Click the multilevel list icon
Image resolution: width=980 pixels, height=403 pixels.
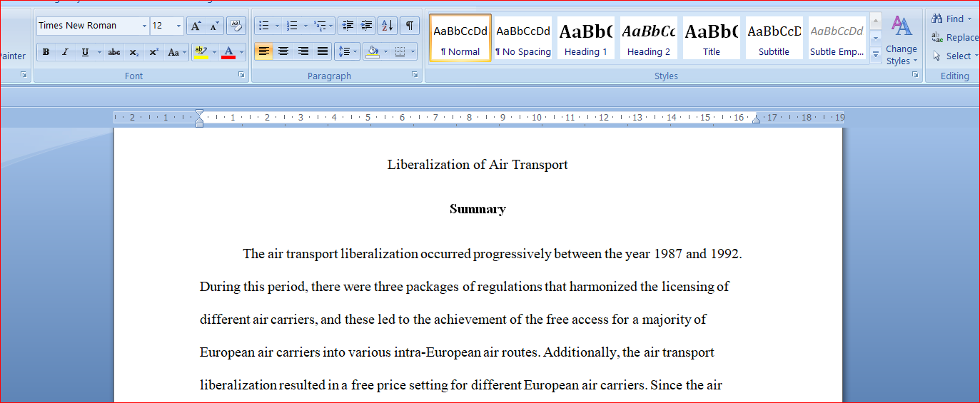[x=320, y=26]
